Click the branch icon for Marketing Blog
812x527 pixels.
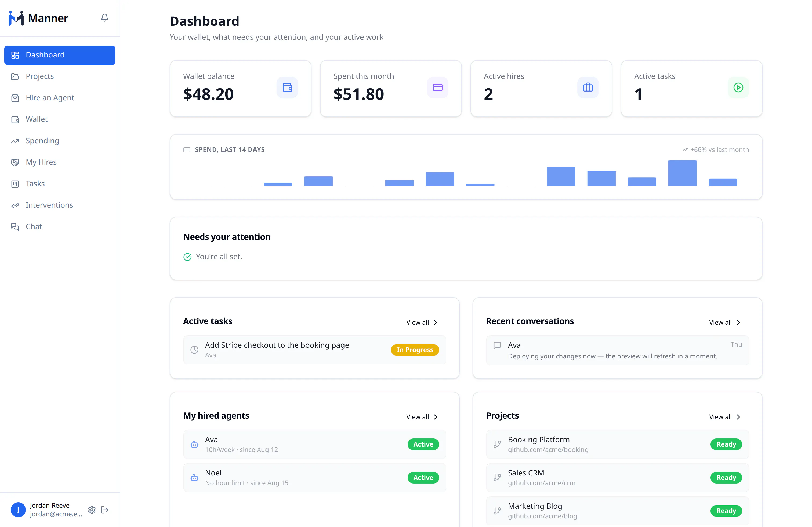498,511
